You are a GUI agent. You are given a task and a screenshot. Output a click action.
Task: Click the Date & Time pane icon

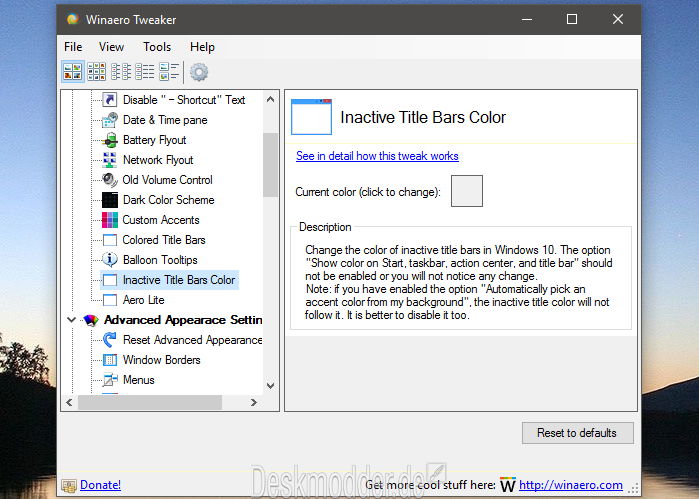[x=110, y=120]
